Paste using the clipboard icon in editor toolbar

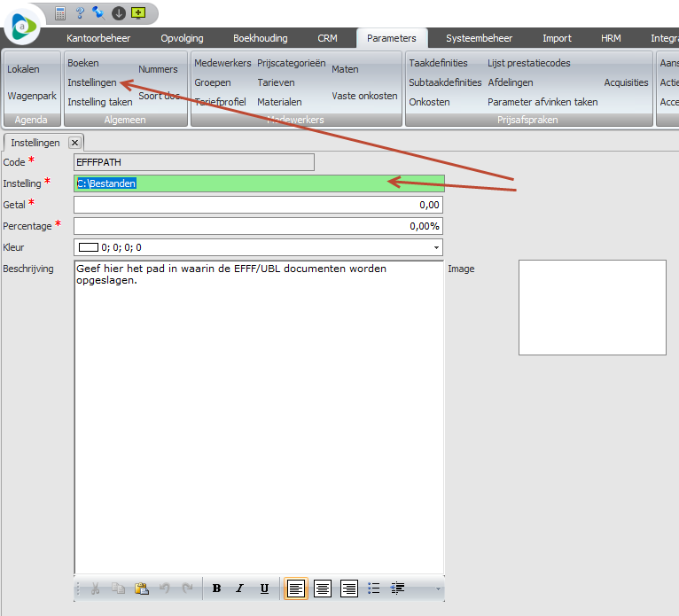click(x=142, y=589)
